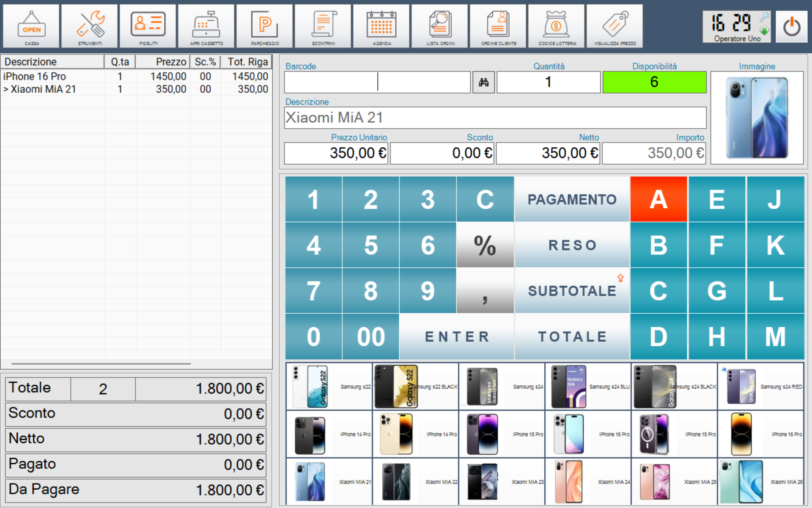This screenshot has height=508, width=812.
Task: Click the Descrizione column header
Action: pos(52,62)
